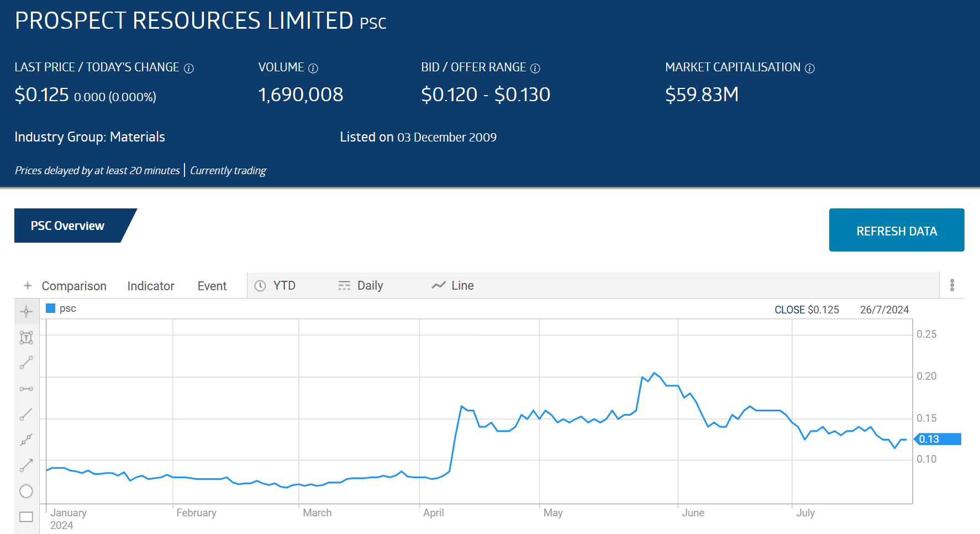
Task: Click the 26/7/2024 date readout
Action: tap(884, 310)
